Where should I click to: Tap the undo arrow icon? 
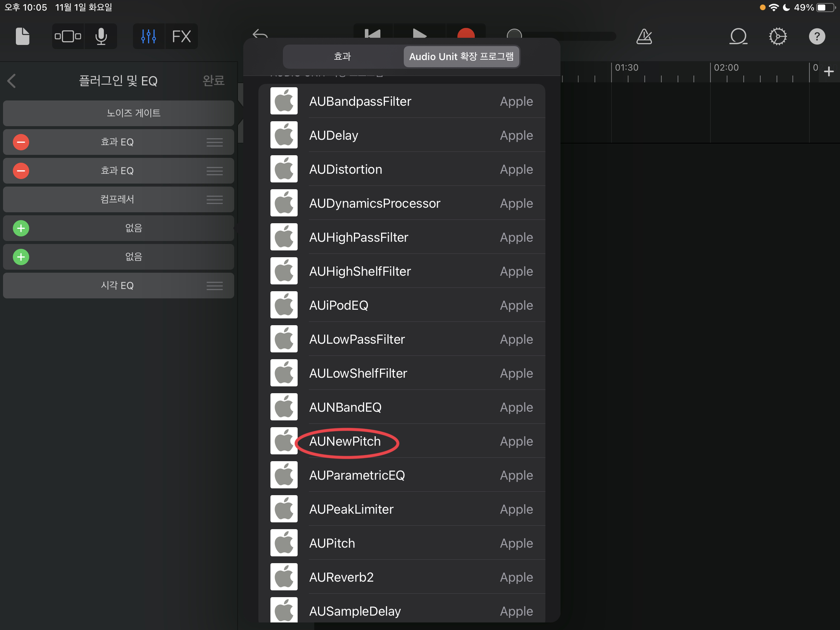point(260,34)
